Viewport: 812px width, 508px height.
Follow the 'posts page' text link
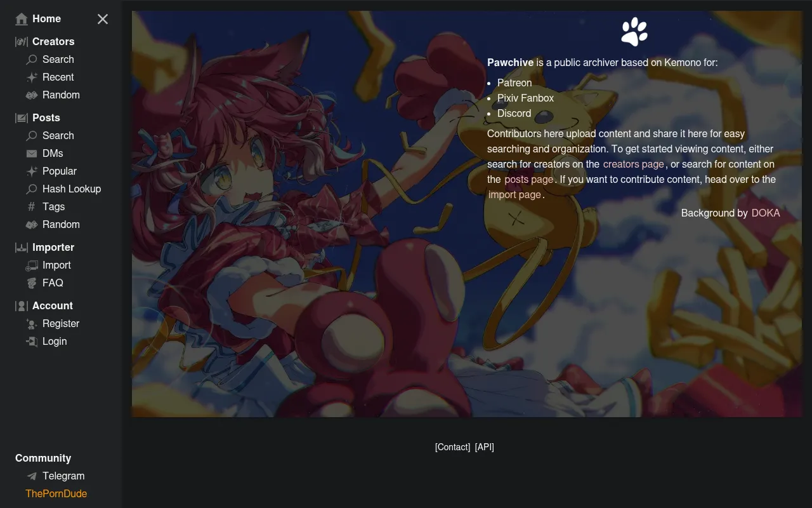(529, 180)
